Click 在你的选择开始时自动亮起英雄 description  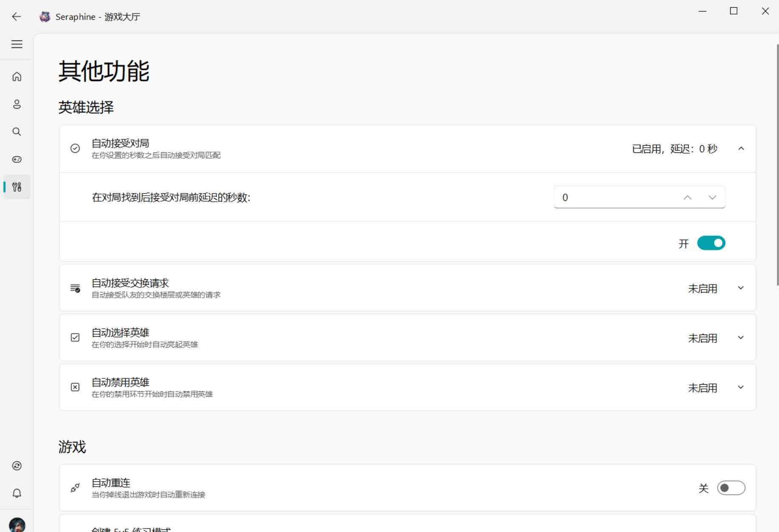click(145, 345)
